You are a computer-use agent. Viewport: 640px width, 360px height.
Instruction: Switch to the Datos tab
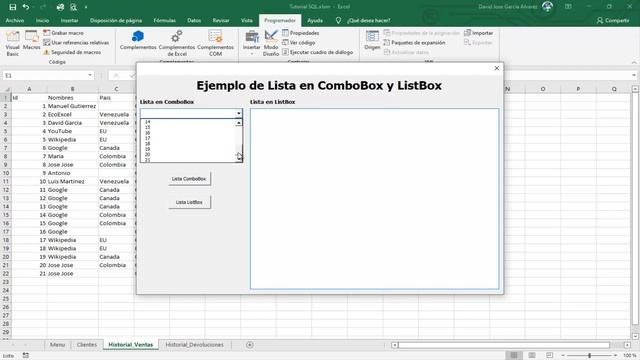(194, 20)
